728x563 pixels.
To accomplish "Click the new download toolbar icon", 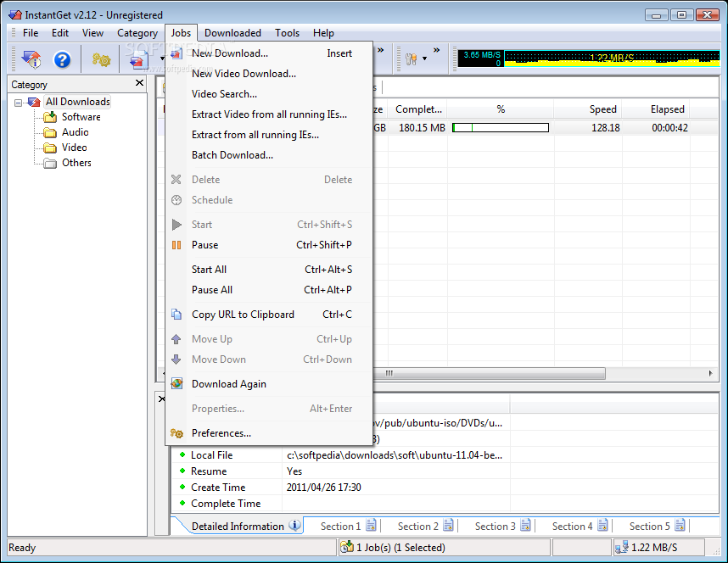I will click(x=139, y=60).
